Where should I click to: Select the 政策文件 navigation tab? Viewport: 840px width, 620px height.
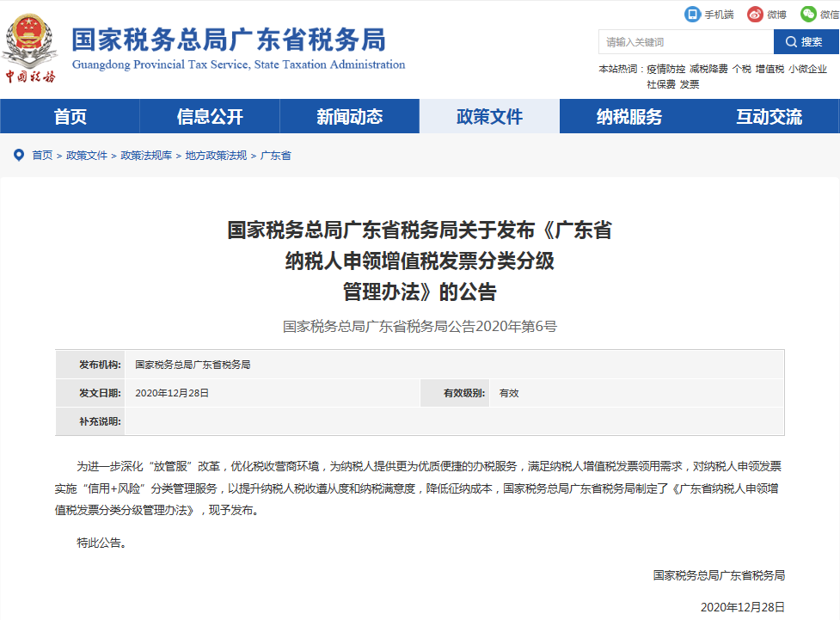(x=490, y=116)
